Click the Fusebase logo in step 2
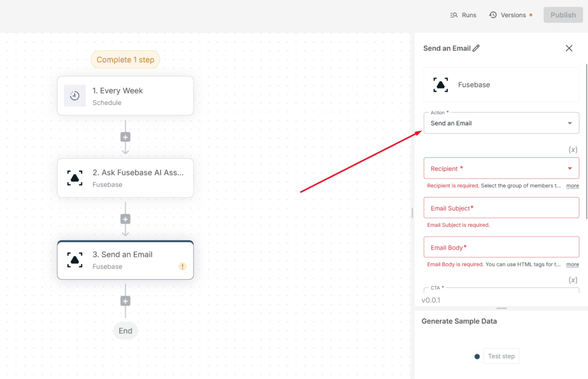The width and height of the screenshot is (588, 379). pos(75,178)
